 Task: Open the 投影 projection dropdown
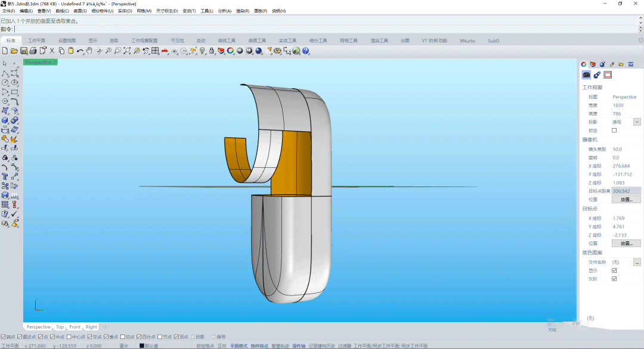coord(636,122)
